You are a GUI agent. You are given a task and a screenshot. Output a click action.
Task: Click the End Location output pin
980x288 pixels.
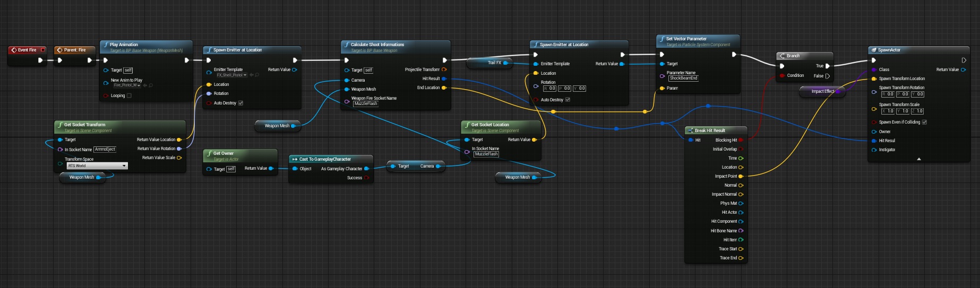pos(444,88)
